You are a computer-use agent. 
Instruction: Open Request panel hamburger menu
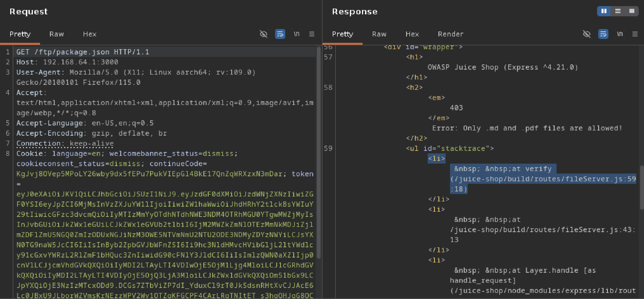coord(312,34)
